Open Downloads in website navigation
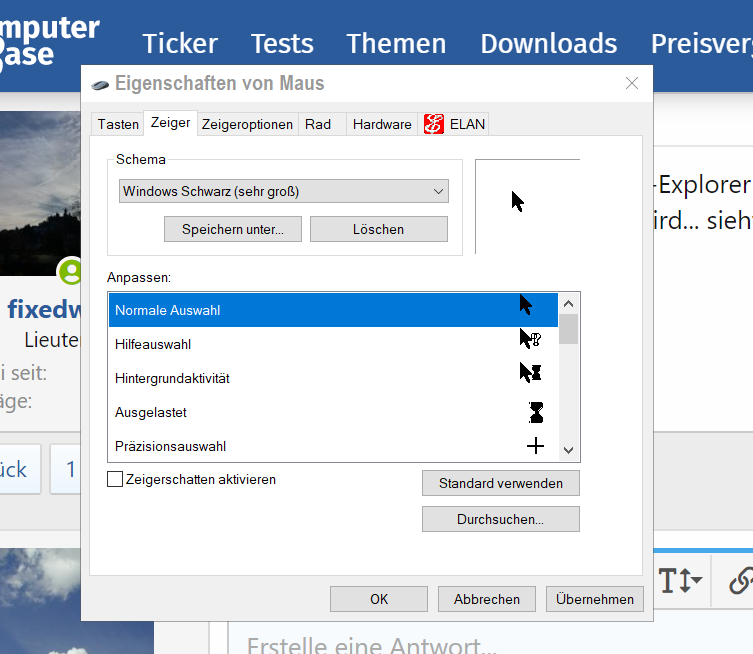 coord(549,44)
